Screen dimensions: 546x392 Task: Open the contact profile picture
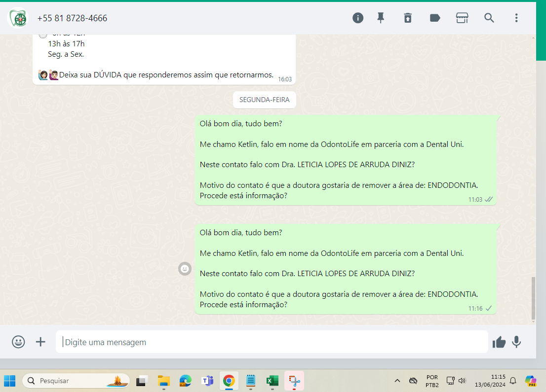(x=18, y=18)
